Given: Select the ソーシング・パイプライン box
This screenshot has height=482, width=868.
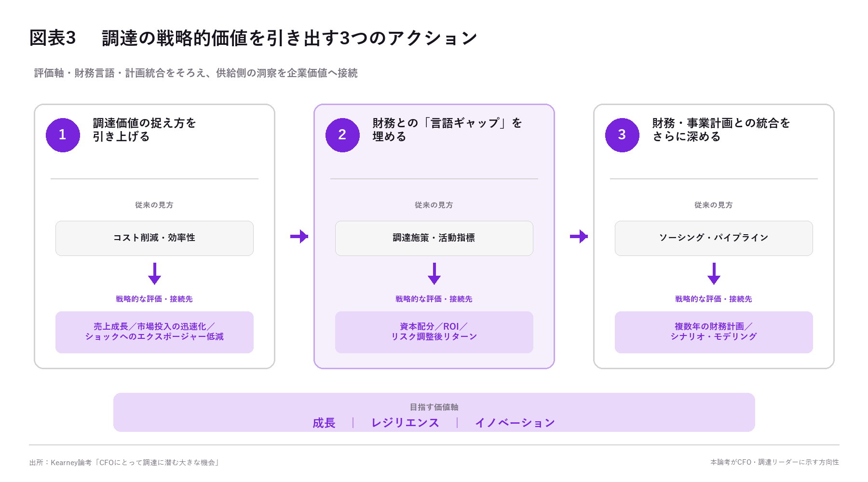Looking at the screenshot, I should click(714, 238).
